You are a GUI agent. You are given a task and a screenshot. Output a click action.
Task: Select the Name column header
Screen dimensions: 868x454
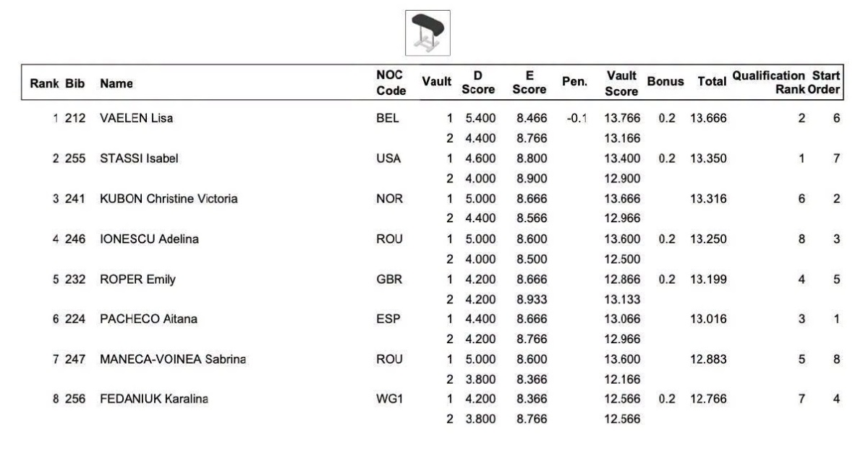(112, 84)
